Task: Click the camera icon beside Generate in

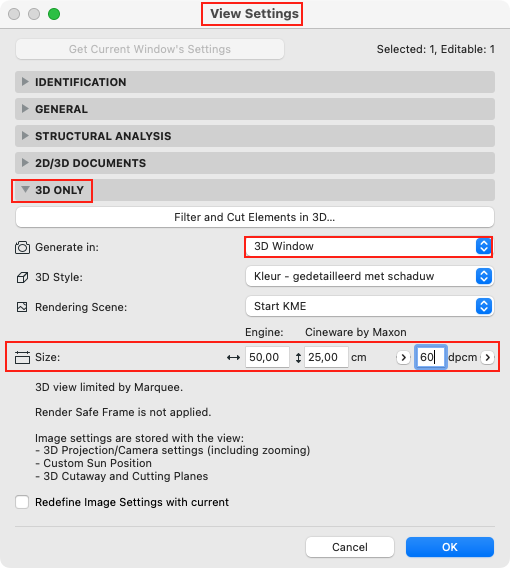Action: (22, 247)
